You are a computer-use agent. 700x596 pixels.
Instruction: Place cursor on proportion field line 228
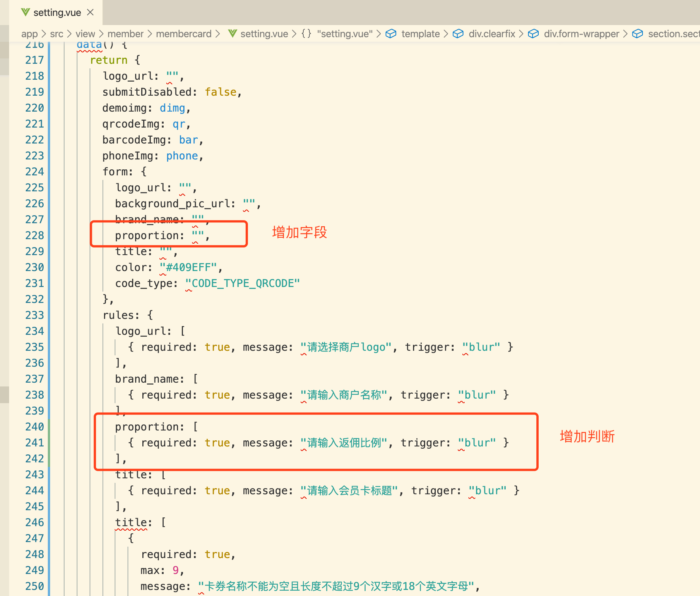click(149, 236)
